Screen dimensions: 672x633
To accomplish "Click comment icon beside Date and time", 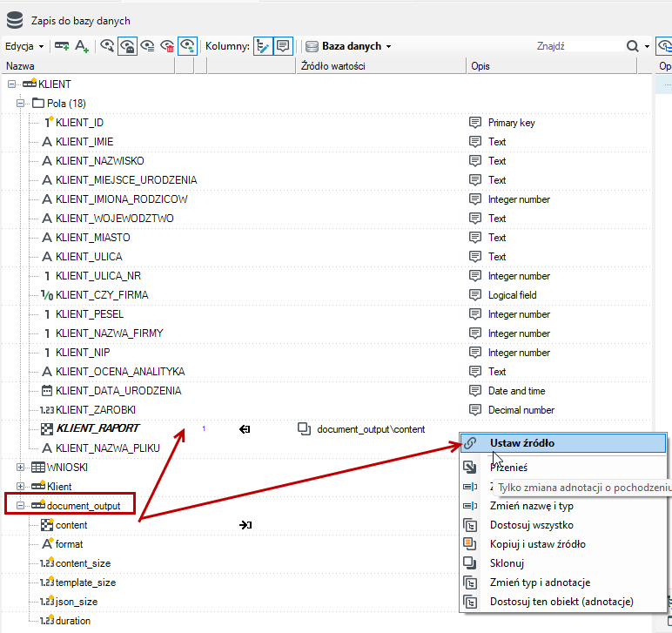I will coord(475,391).
